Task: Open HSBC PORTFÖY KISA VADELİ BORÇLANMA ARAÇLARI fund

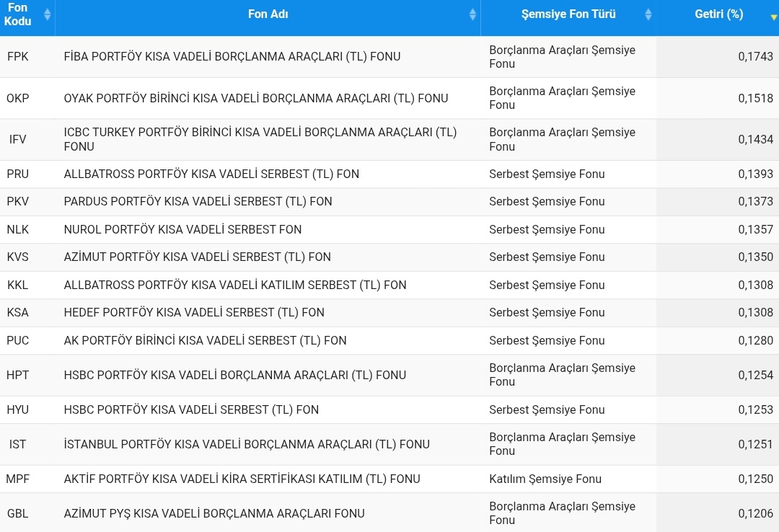Action: tap(235, 375)
